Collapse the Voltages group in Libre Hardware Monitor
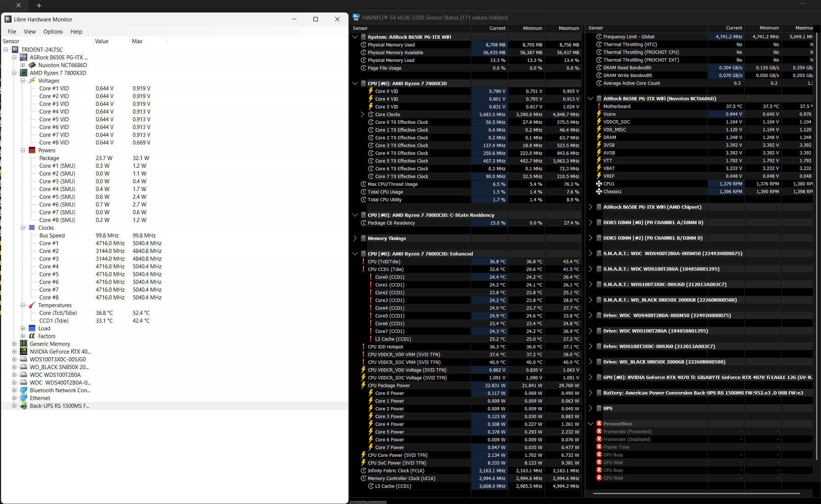 pos(23,80)
